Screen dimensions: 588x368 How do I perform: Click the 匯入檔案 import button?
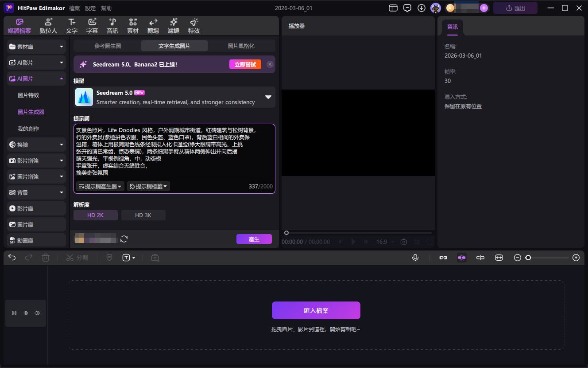tap(316, 310)
